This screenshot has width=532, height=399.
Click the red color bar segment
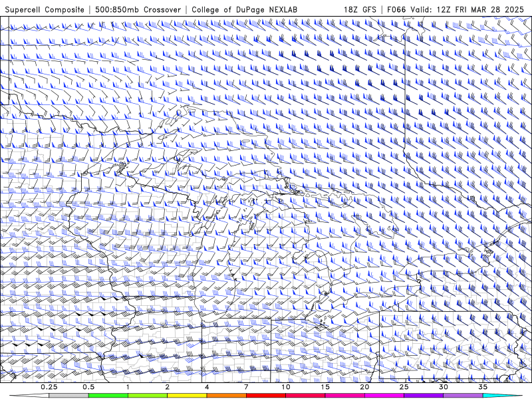tap(266, 396)
